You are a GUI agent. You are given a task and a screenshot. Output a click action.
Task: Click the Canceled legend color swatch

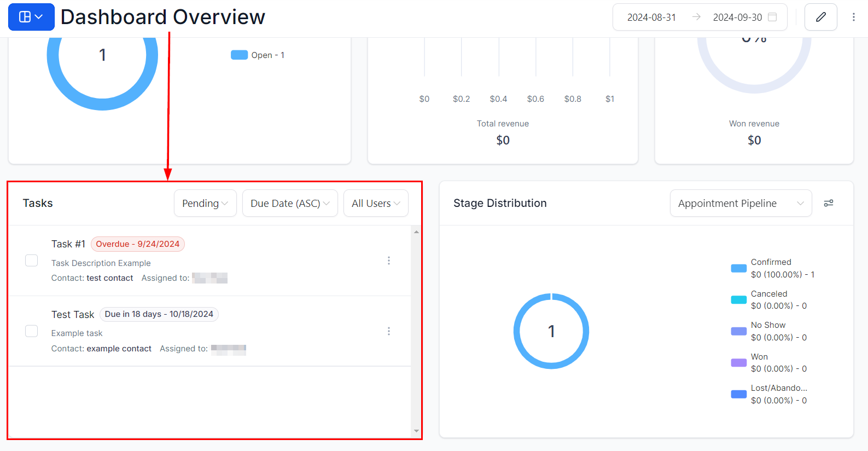(738, 299)
